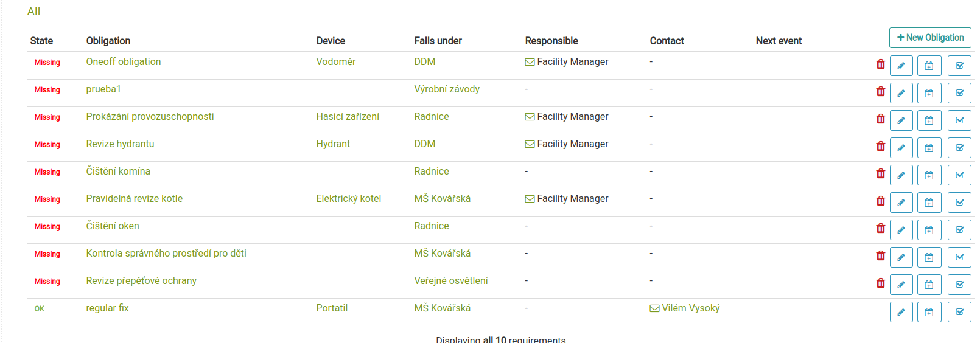The height and width of the screenshot is (343, 980).
Task: Click check icon for Prokázání provozuschopnosti
Action: pyautogui.click(x=959, y=120)
